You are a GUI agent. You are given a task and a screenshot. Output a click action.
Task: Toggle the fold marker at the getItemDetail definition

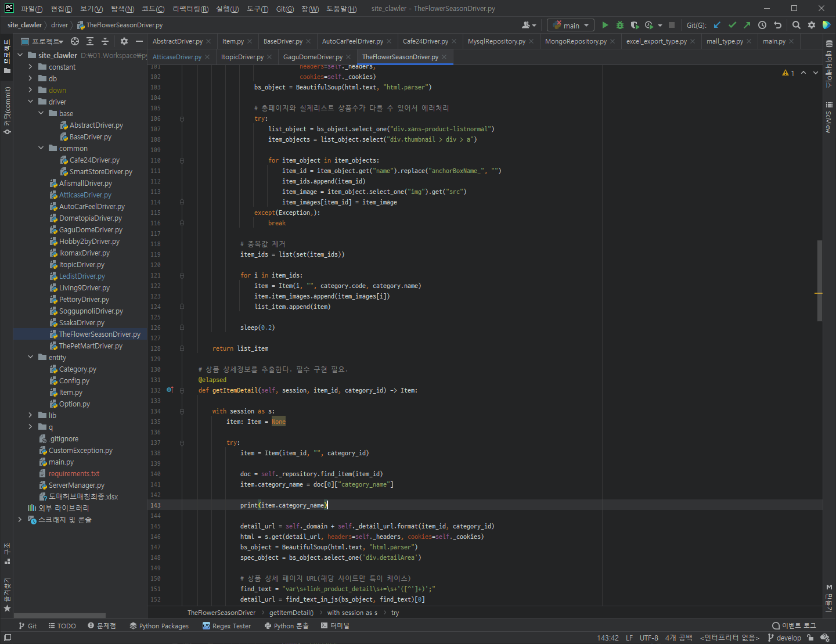tap(182, 390)
